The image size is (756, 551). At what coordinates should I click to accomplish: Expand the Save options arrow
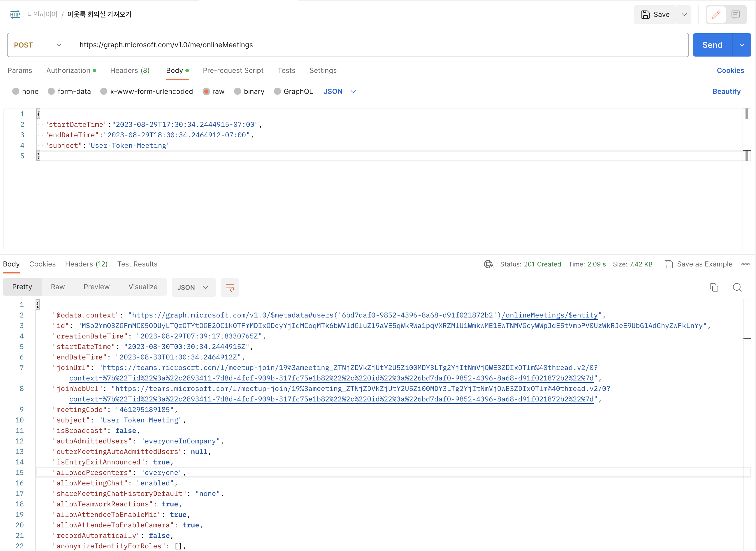pyautogui.click(x=684, y=14)
